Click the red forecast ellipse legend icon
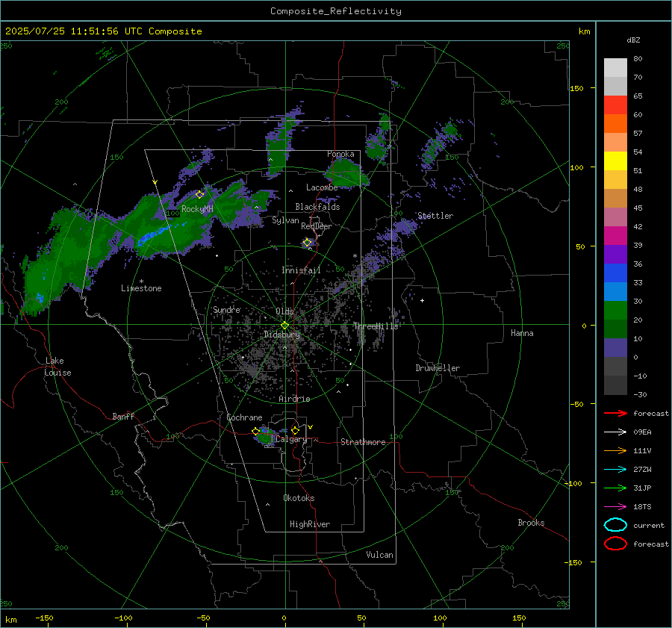The height and width of the screenshot is (628, 672). [615, 544]
